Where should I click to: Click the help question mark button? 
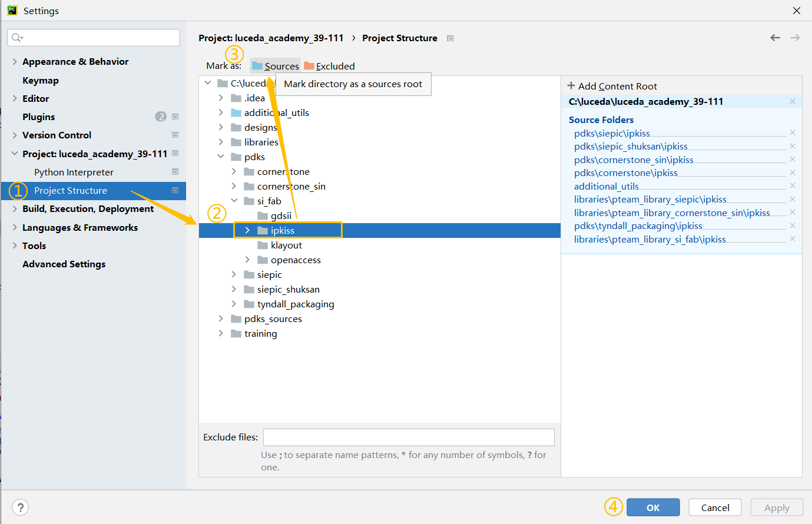[20, 508]
